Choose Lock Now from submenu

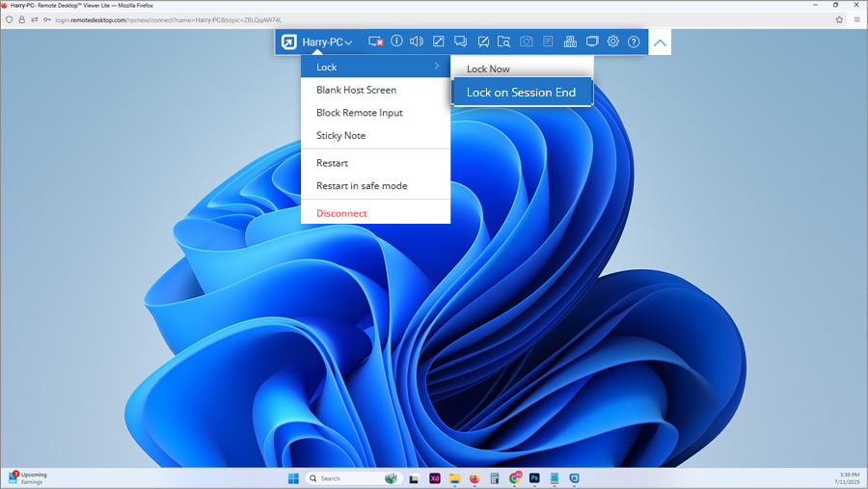coord(488,69)
